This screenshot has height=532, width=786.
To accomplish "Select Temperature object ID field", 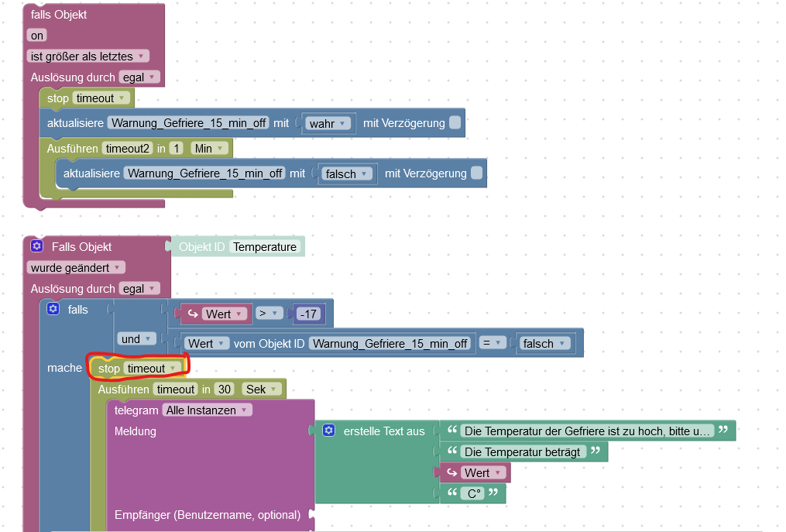I will click(265, 247).
